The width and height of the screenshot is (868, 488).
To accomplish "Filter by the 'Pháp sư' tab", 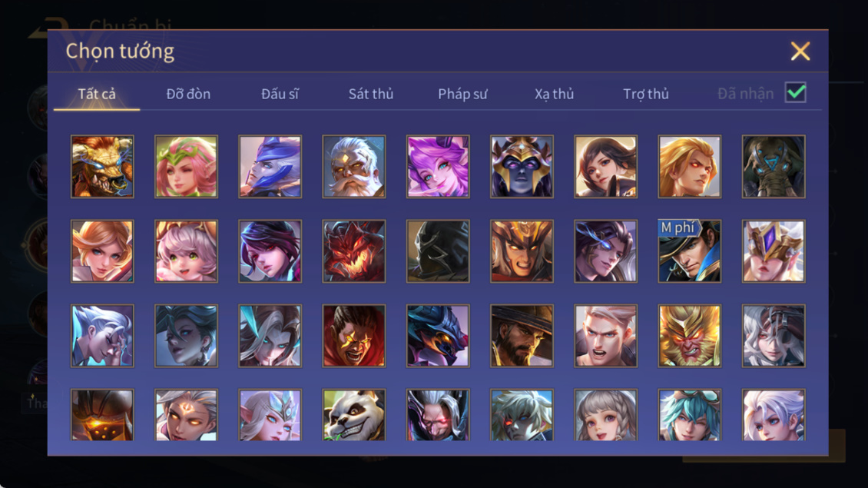I will 462,94.
